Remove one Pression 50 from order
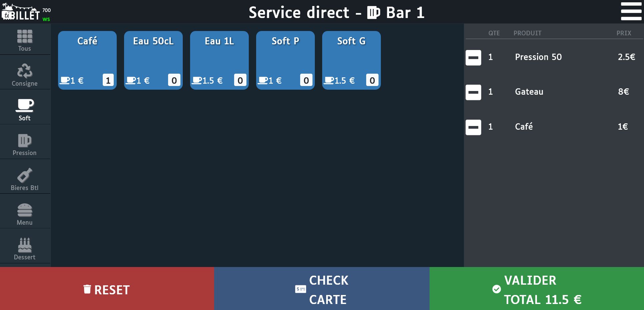Image resolution: width=644 pixels, height=310 pixels. (x=473, y=58)
